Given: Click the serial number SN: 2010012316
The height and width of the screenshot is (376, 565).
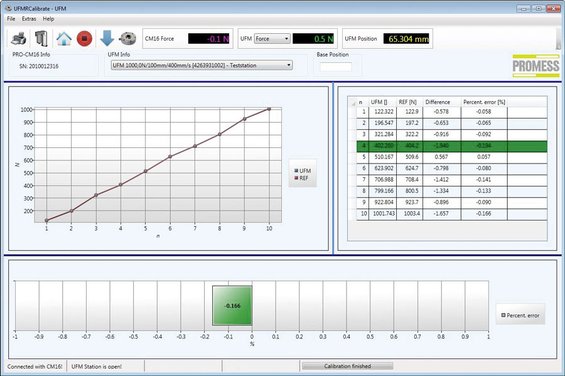Looking at the screenshot, I should [39, 66].
